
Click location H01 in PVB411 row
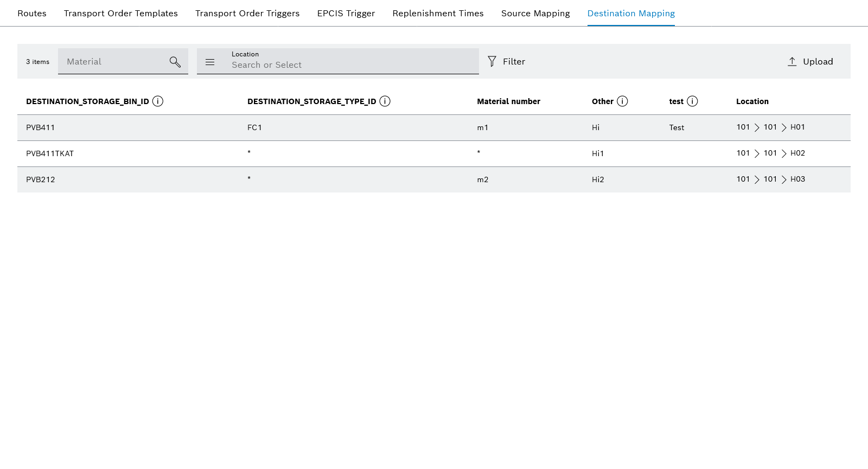[x=797, y=127]
